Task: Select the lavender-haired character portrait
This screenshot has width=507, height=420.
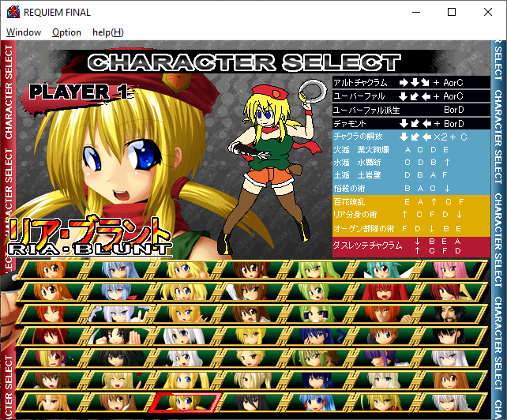Action: coord(119,314)
